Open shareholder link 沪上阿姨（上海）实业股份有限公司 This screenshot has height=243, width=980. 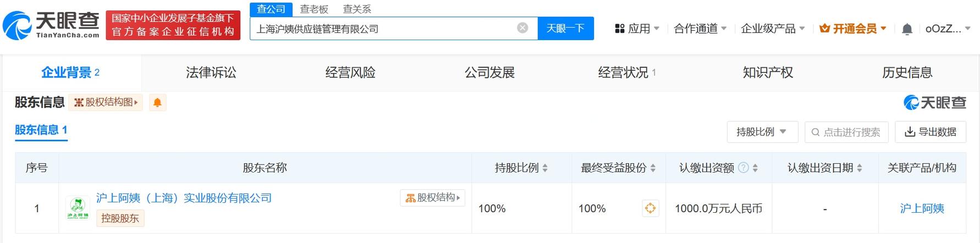[x=184, y=198]
